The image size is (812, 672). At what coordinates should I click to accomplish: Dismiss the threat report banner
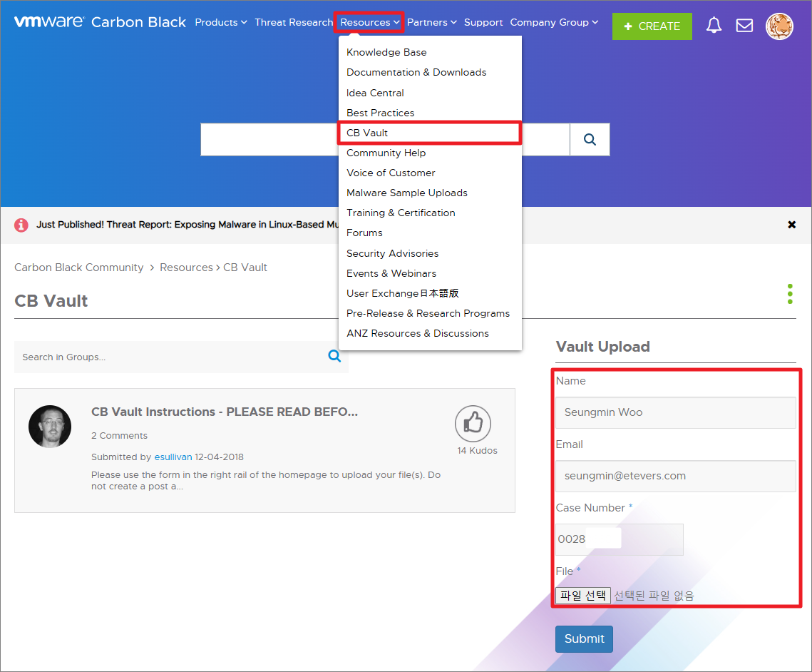[x=791, y=224]
